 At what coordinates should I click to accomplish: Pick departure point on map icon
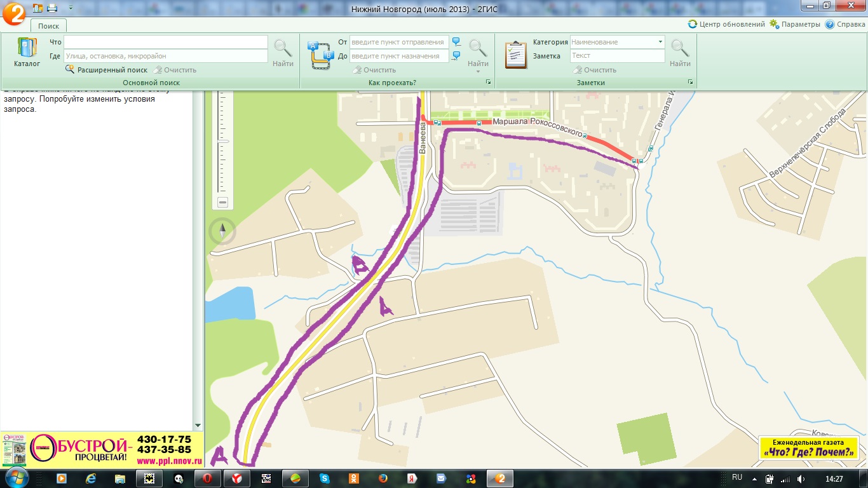click(456, 42)
